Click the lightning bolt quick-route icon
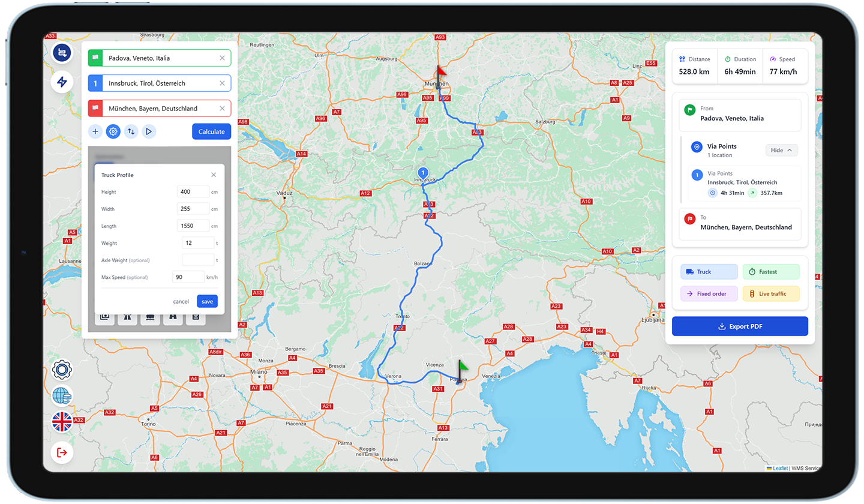The height and width of the screenshot is (504, 864). [62, 82]
